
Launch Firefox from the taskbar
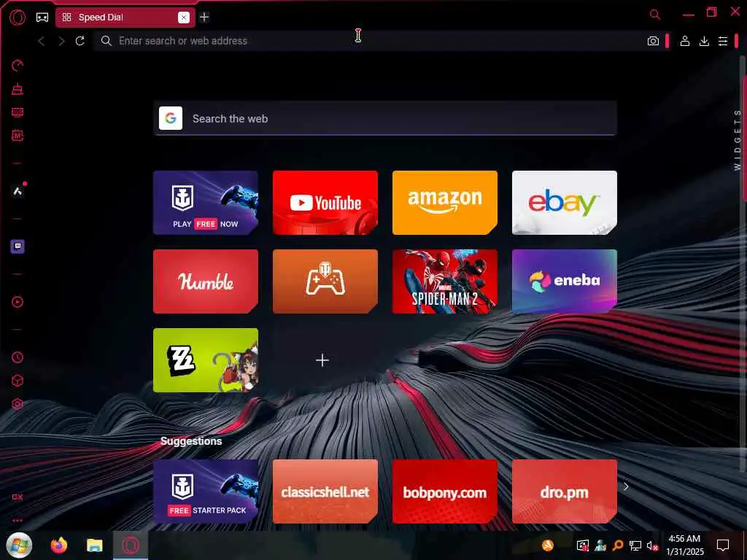(x=59, y=545)
